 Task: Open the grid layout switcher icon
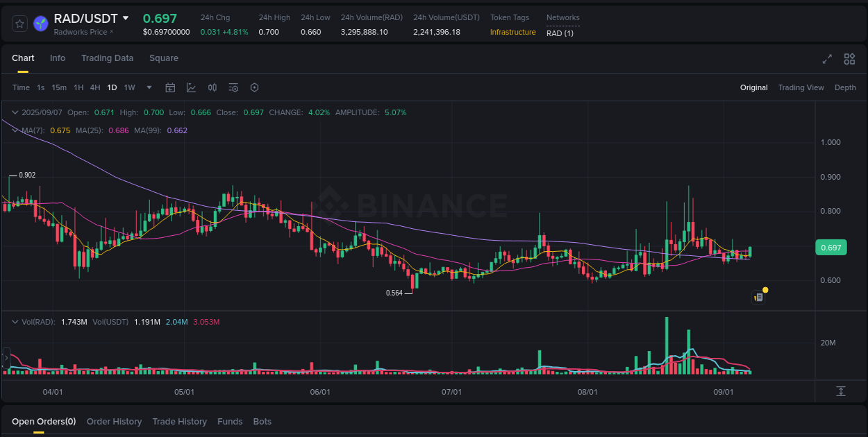click(x=849, y=59)
